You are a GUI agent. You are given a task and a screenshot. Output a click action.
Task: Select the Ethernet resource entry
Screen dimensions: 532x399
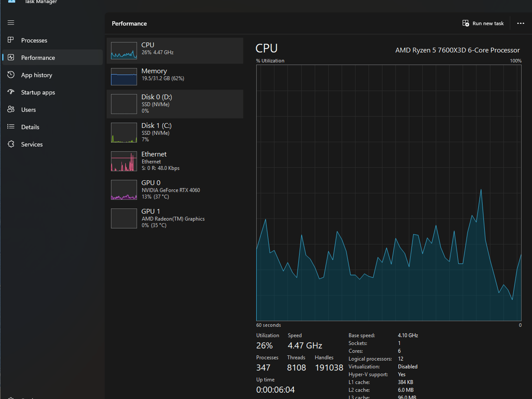click(175, 161)
